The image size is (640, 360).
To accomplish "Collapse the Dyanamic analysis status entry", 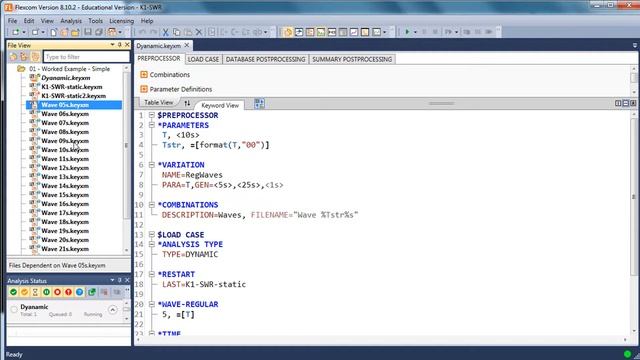I will point(113,310).
